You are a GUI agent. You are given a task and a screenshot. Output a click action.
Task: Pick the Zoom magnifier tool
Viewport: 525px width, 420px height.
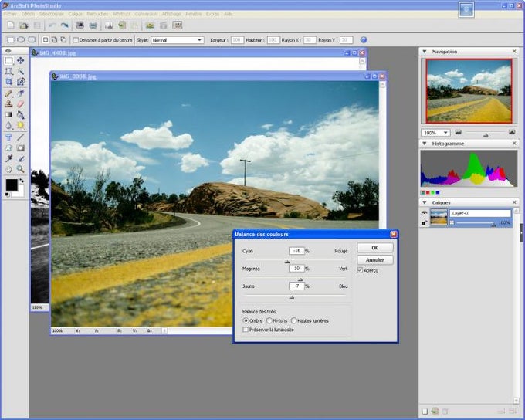(21, 169)
